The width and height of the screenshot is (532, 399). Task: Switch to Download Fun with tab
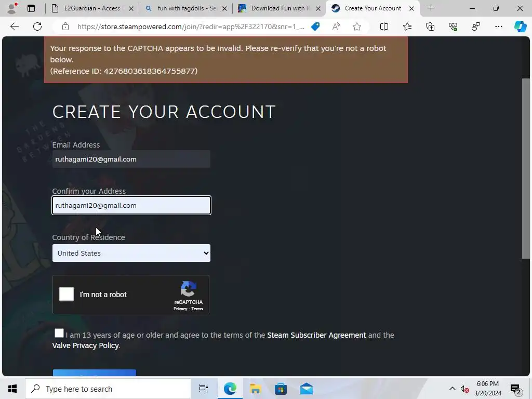tap(279, 8)
